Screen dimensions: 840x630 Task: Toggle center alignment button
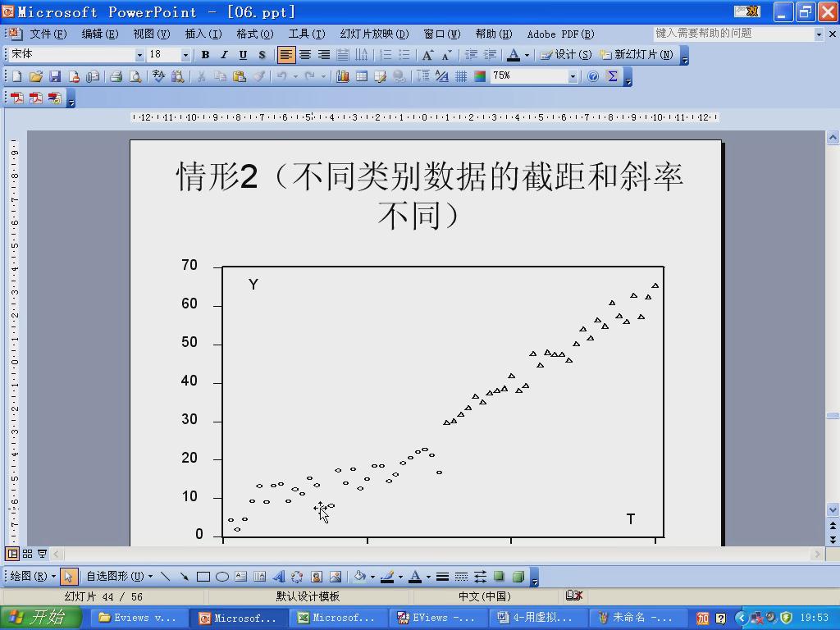click(305, 55)
